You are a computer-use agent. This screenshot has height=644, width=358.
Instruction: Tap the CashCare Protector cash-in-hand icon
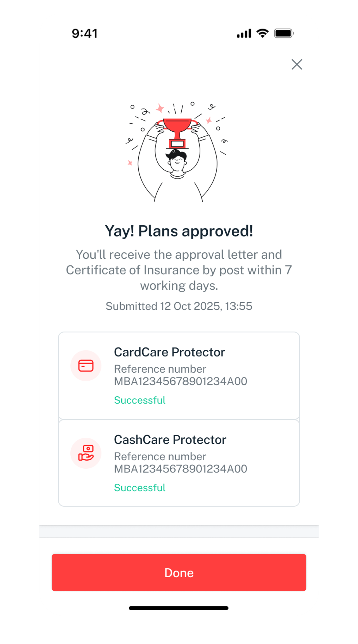(x=86, y=453)
